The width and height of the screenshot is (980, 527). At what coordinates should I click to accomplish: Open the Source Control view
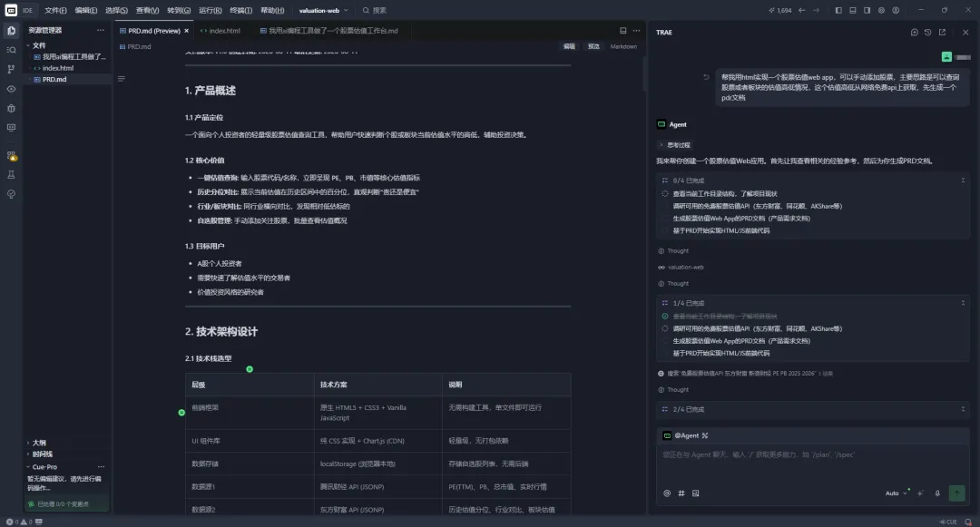(11, 69)
